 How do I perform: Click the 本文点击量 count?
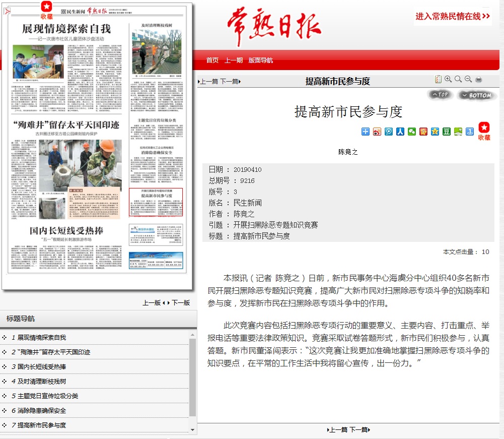[x=485, y=252]
